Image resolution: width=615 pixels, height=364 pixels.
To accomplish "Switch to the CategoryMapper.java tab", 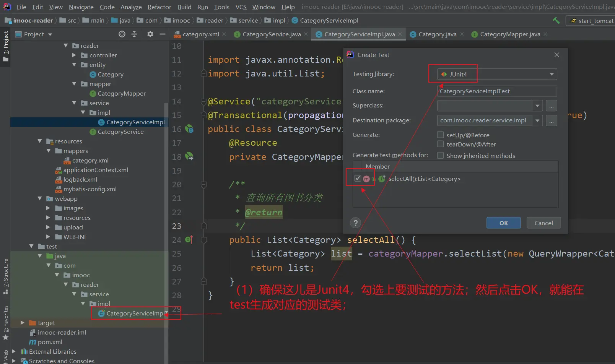I will click(x=510, y=34).
